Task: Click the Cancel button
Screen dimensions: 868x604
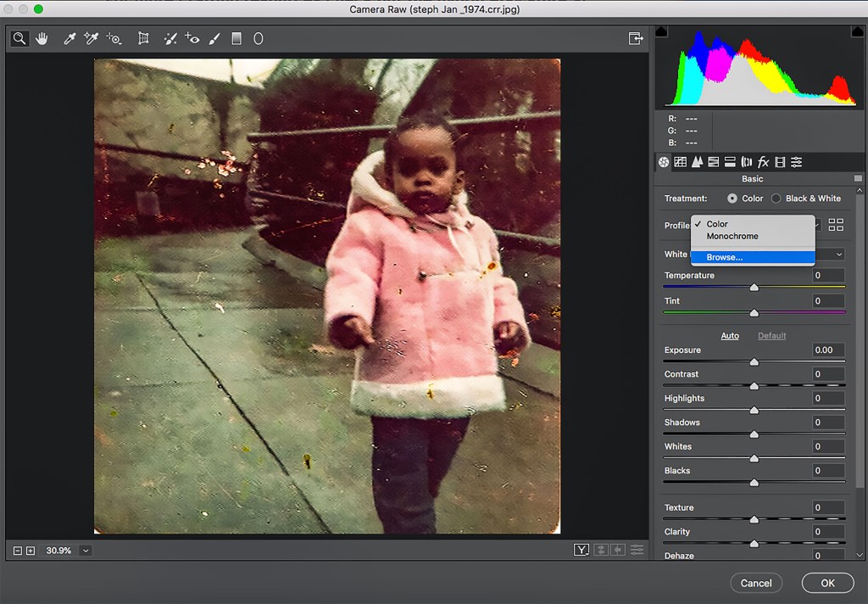Action: point(755,583)
